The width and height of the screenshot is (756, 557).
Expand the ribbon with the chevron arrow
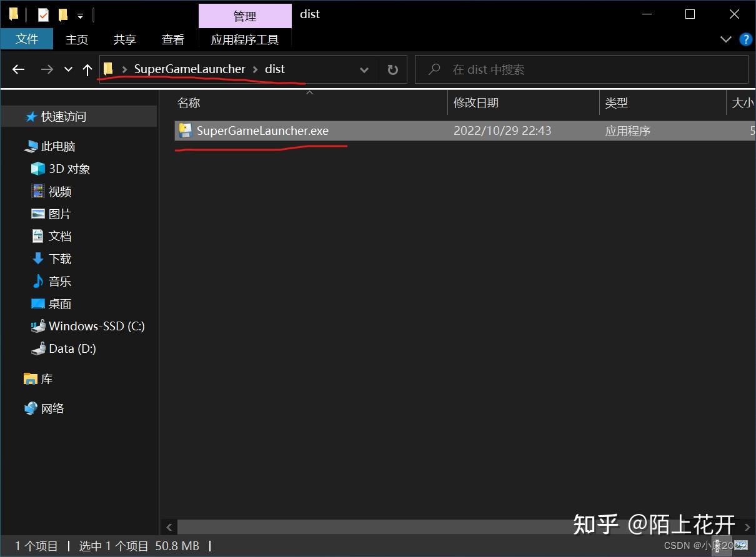(725, 39)
